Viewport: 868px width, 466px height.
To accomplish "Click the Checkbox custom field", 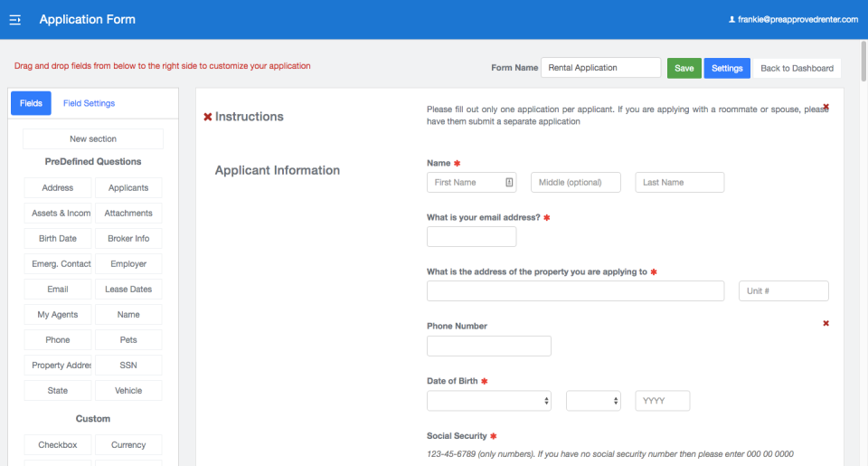I will [x=58, y=445].
